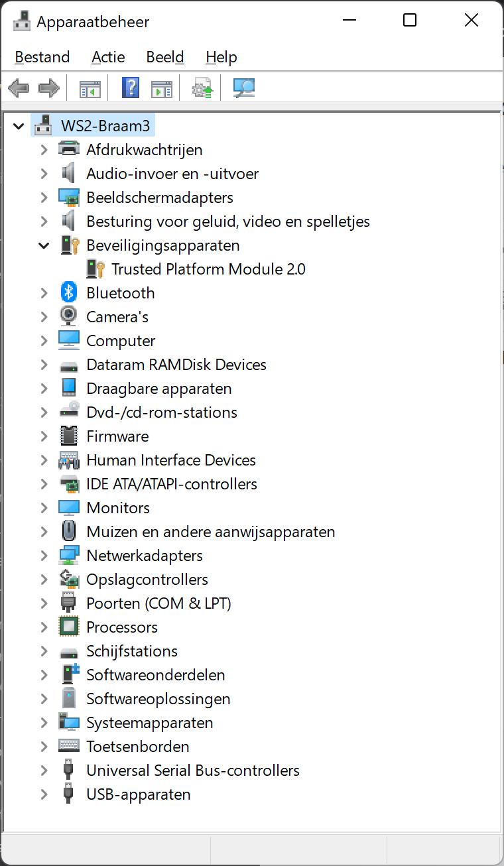Open the Bestand menu
504x866 pixels.
(42, 57)
